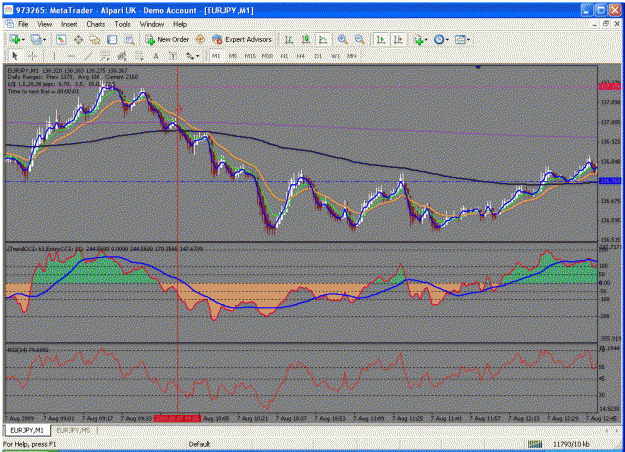
Task: Toggle Auto Scroll of the chart
Action: [x=381, y=39]
